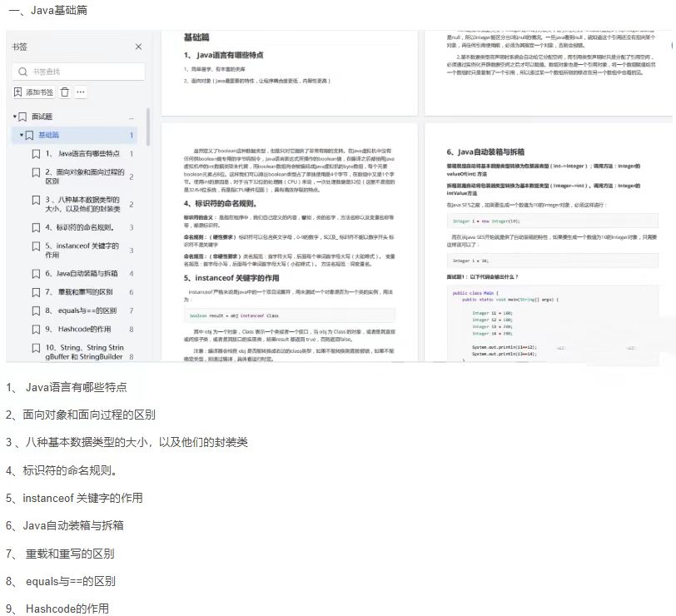Viewport: 676px width, 616px height.
Task: Click bookmark icon beside 面试题
Action: [x=22, y=117]
